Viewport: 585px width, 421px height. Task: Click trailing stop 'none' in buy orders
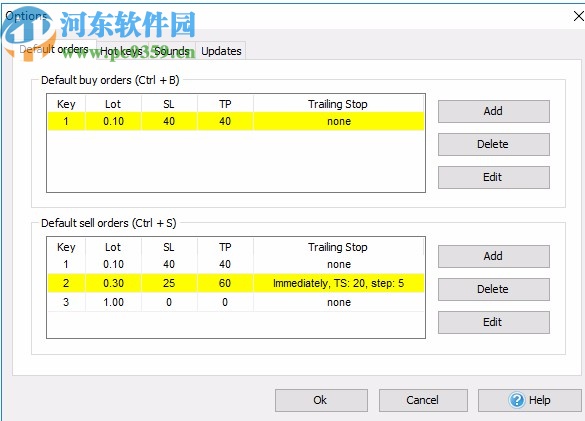(x=339, y=121)
